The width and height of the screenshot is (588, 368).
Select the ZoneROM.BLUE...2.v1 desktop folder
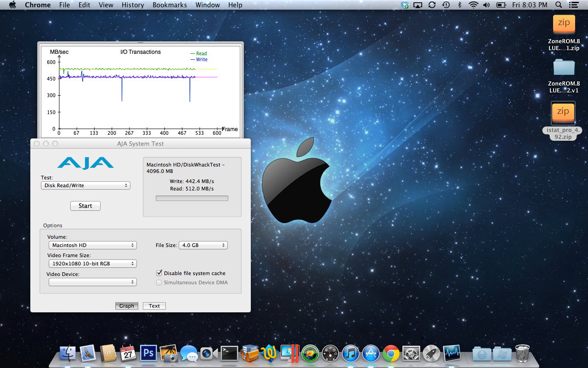564,75
